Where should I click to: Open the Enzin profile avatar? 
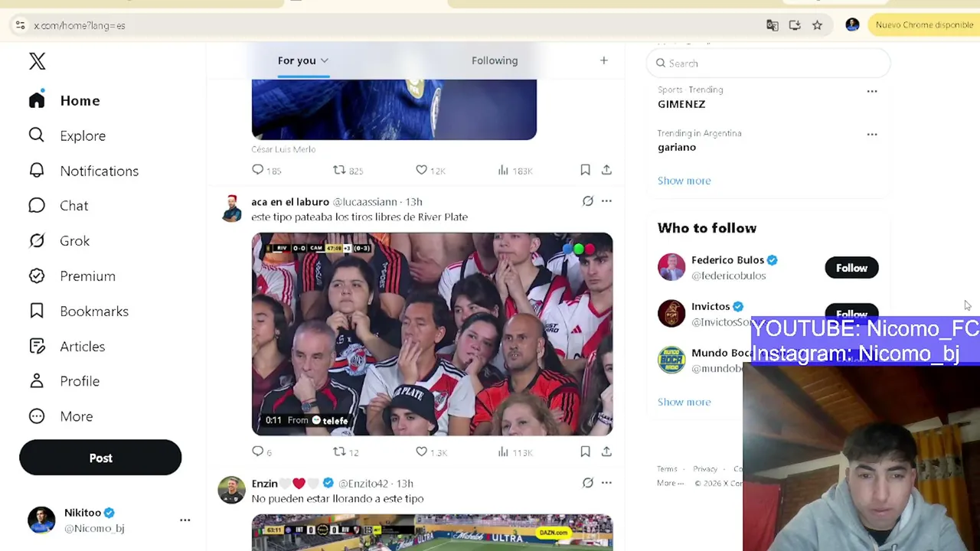coord(231,490)
